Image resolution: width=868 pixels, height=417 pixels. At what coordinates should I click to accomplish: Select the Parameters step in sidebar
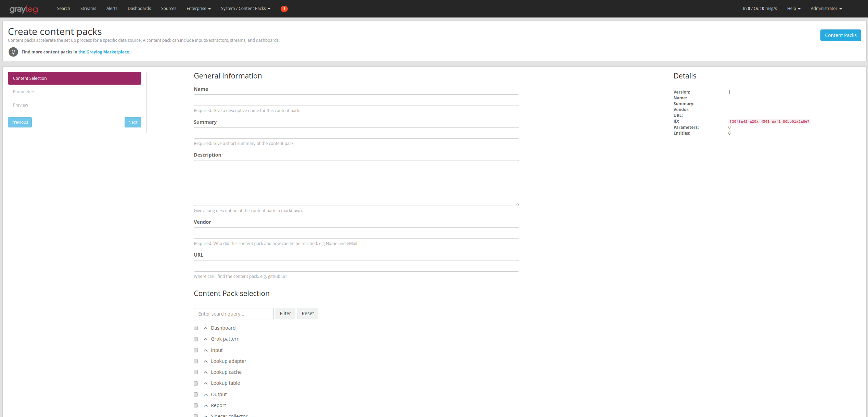coord(24,91)
